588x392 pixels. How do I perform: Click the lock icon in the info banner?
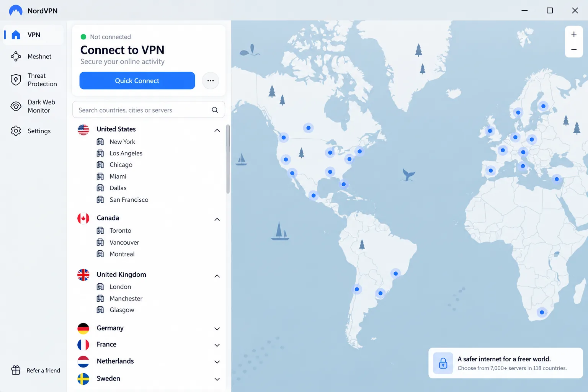coord(443,363)
